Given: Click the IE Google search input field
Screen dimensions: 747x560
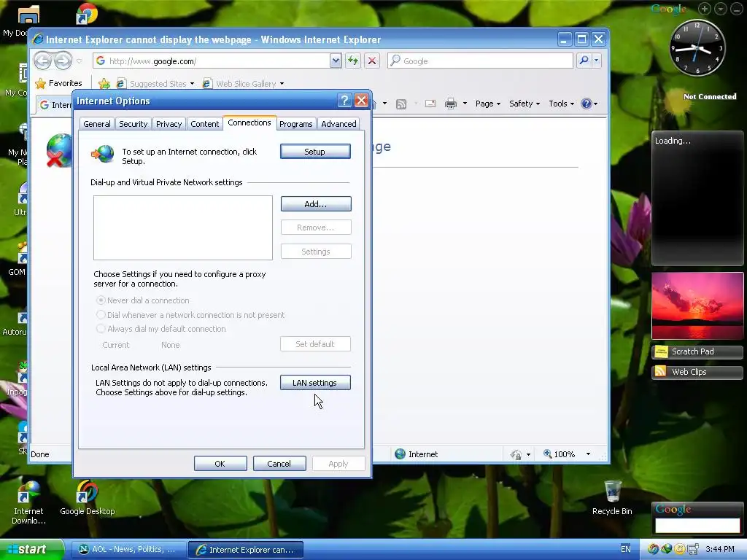Looking at the screenshot, I should tap(480, 61).
